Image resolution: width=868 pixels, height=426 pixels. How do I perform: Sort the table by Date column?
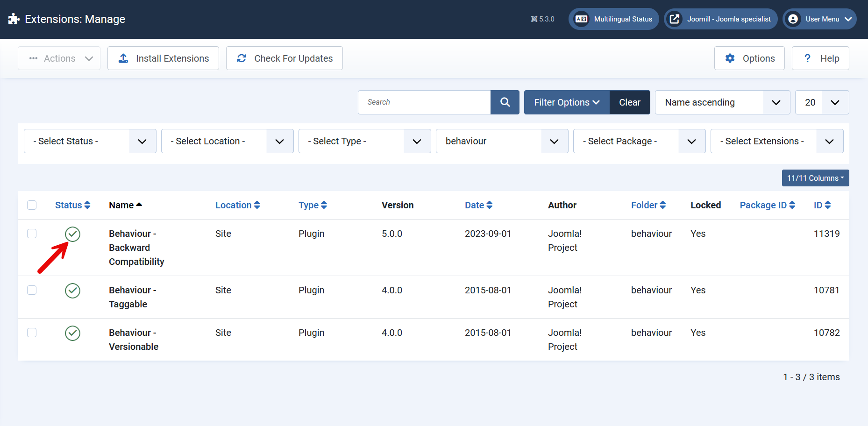pos(478,205)
